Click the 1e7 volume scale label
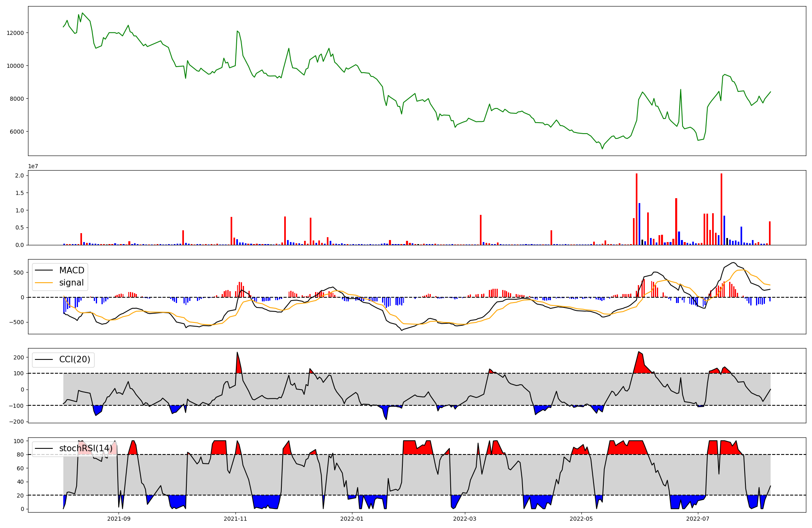This screenshot has width=812, height=528. (x=33, y=166)
